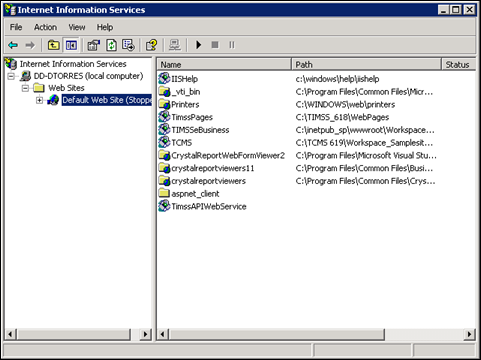Click the Help question mark toolbar icon
Image resolution: width=481 pixels, height=360 pixels.
pos(152,45)
